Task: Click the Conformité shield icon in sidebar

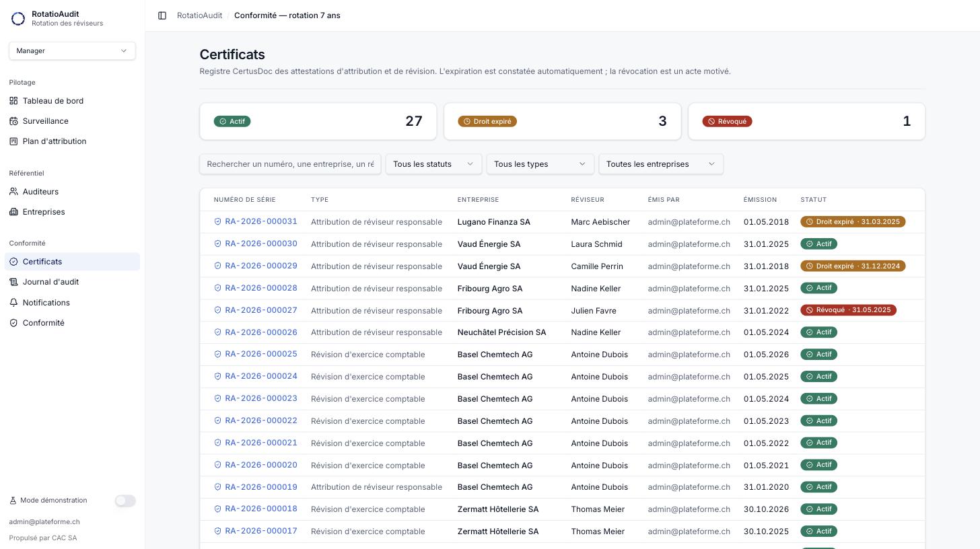Action: point(13,323)
